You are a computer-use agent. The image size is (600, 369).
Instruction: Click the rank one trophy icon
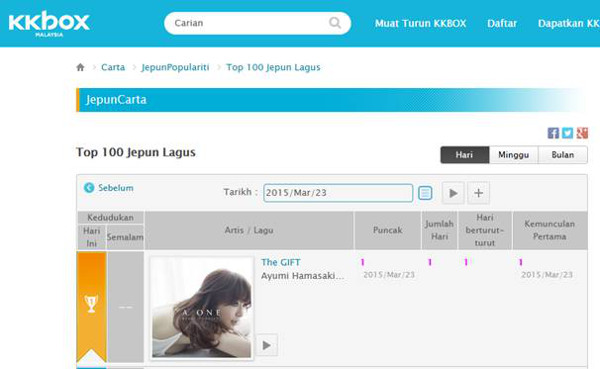91,304
